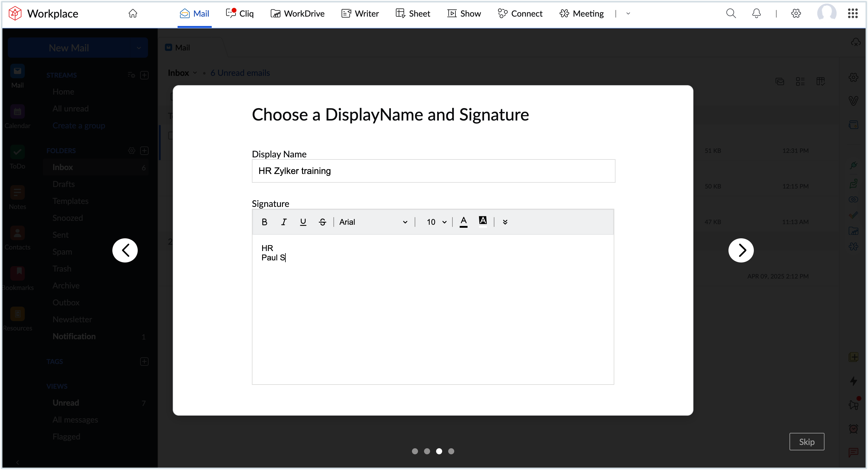
Task: Expand the Inbox view dropdown
Action: pos(195,73)
